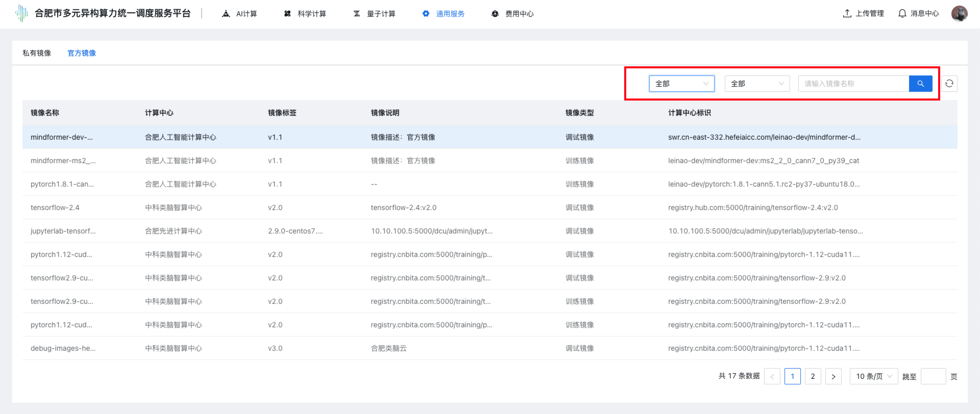Image resolution: width=980 pixels, height=414 pixels.
Task: Click the 费用中心 icon in navigation
Action: point(495,14)
